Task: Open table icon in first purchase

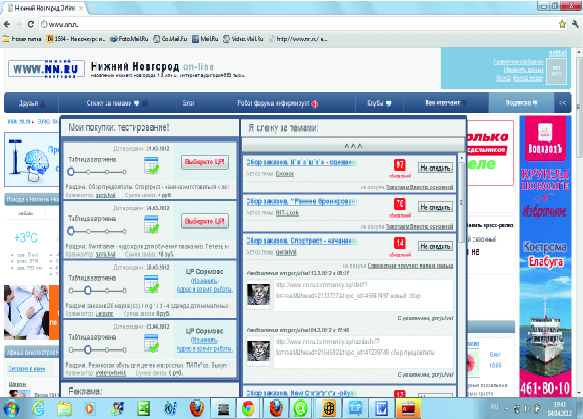Action: pyautogui.click(x=151, y=165)
